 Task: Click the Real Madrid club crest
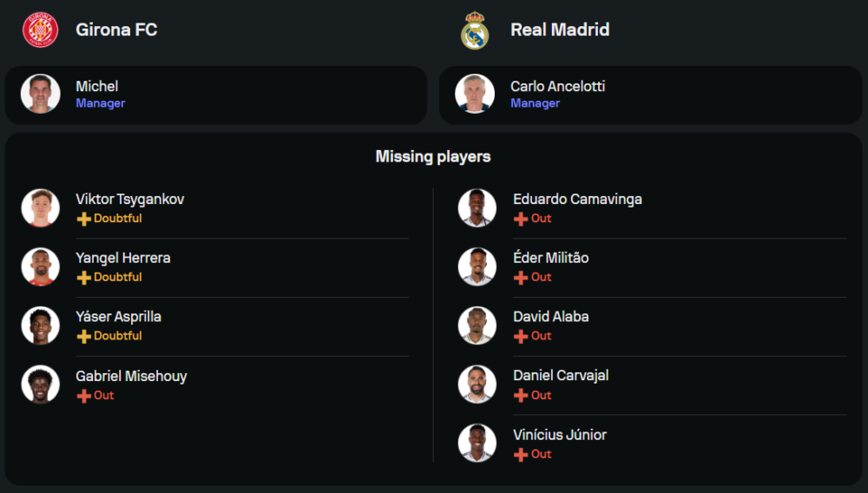point(475,30)
